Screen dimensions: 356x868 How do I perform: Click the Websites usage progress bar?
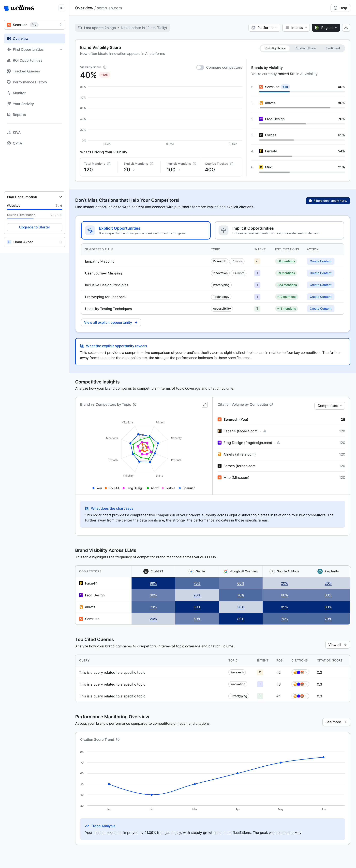(34, 209)
